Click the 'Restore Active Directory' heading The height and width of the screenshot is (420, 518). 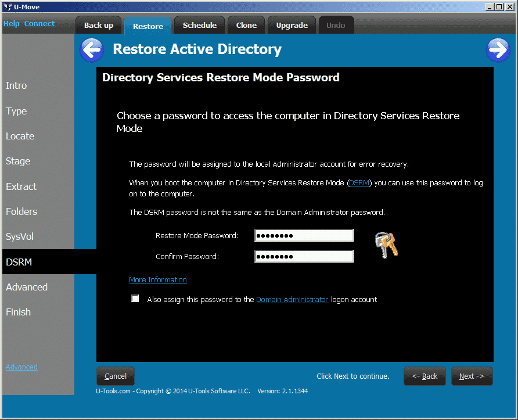coord(197,49)
